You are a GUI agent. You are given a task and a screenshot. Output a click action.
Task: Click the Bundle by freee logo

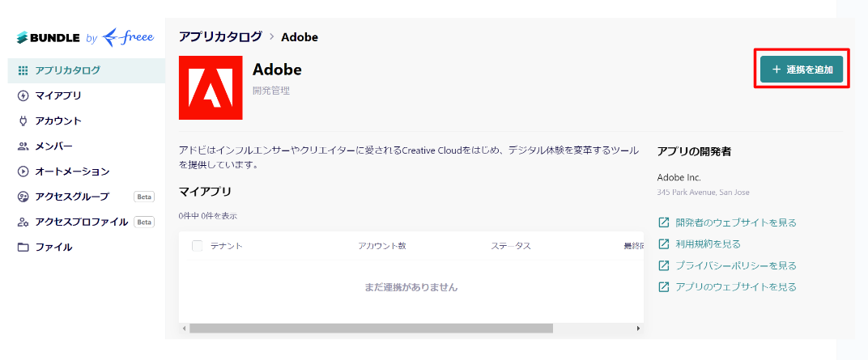[85, 37]
